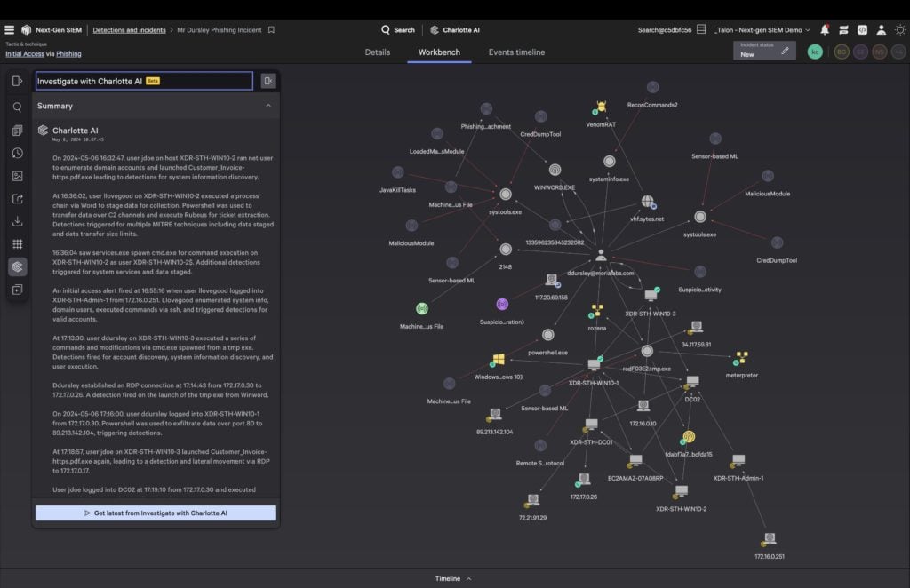Viewport: 910px width, 588px height.
Task: Focus the Investigate with Charlotte AI field
Action: point(144,81)
